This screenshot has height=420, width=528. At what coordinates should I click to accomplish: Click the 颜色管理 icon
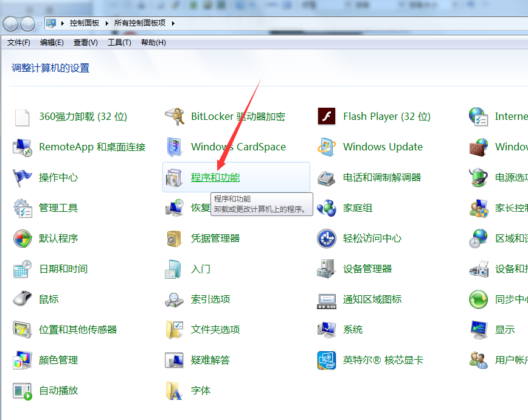pos(23,360)
